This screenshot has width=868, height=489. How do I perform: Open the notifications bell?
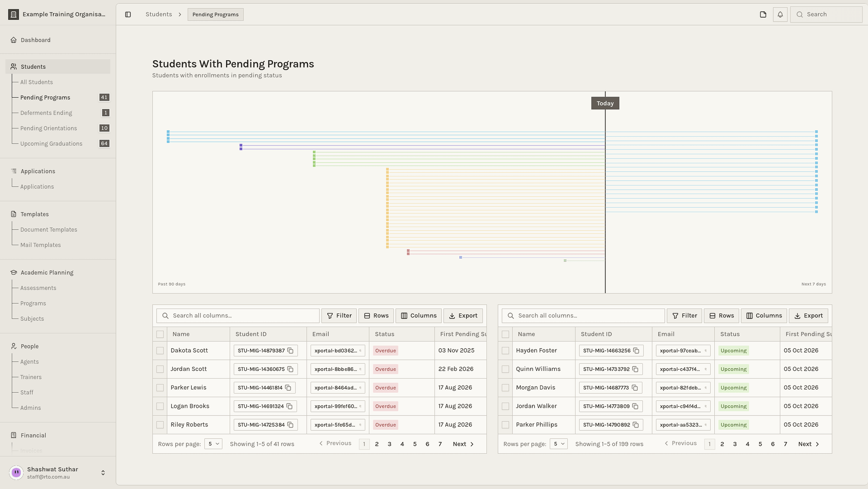pos(780,14)
